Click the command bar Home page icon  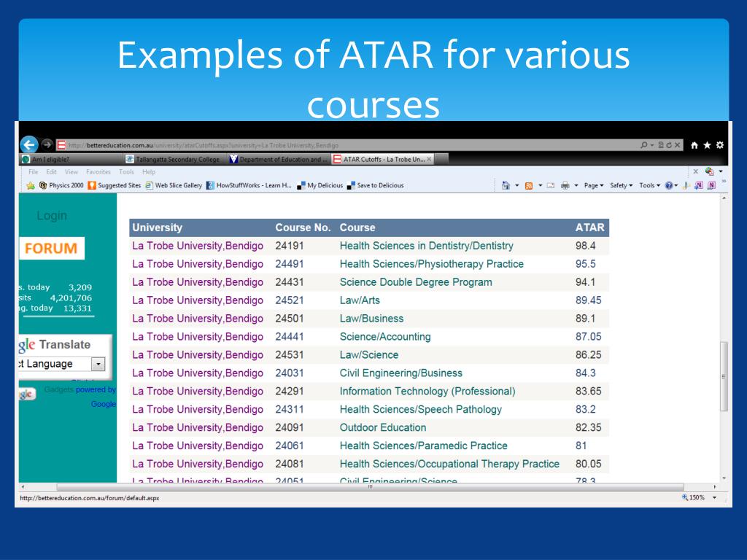[506, 185]
